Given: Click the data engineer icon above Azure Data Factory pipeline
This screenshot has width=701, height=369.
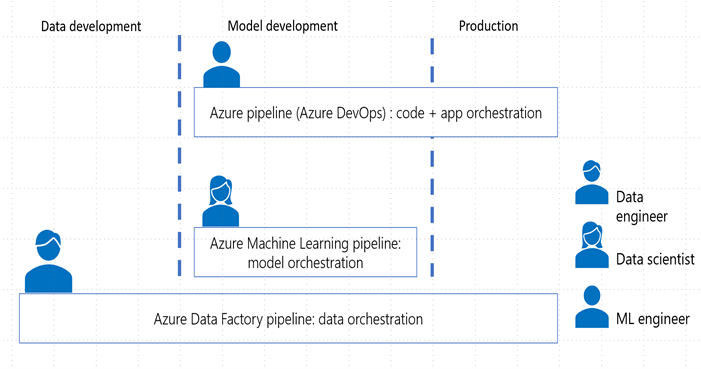Looking at the screenshot, I should tap(48, 262).
